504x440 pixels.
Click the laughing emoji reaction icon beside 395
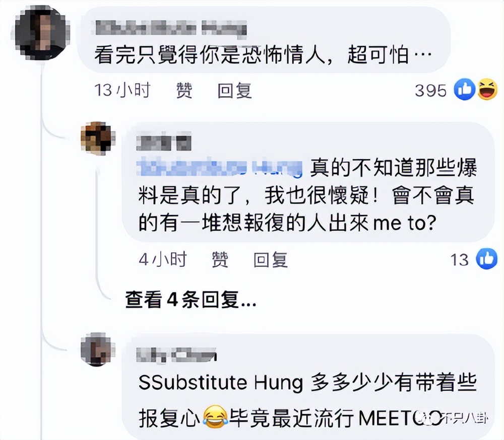pyautogui.click(x=486, y=91)
